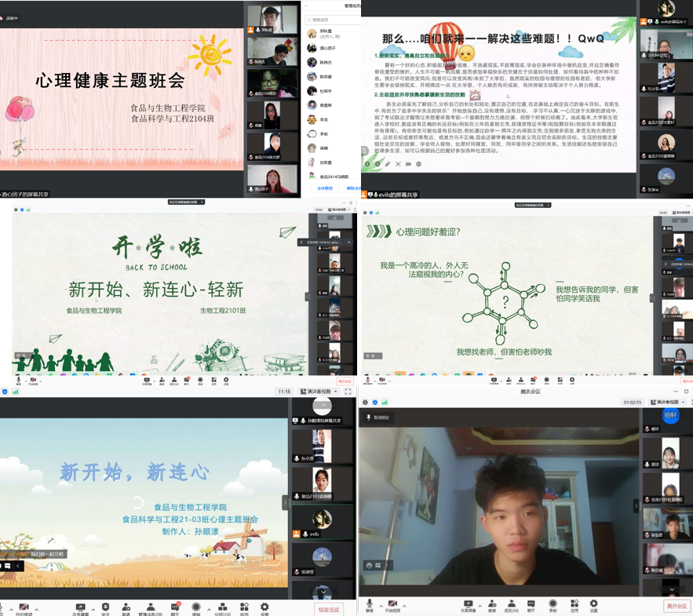Click the 全体静音 mute-all button under member list

coord(324,188)
